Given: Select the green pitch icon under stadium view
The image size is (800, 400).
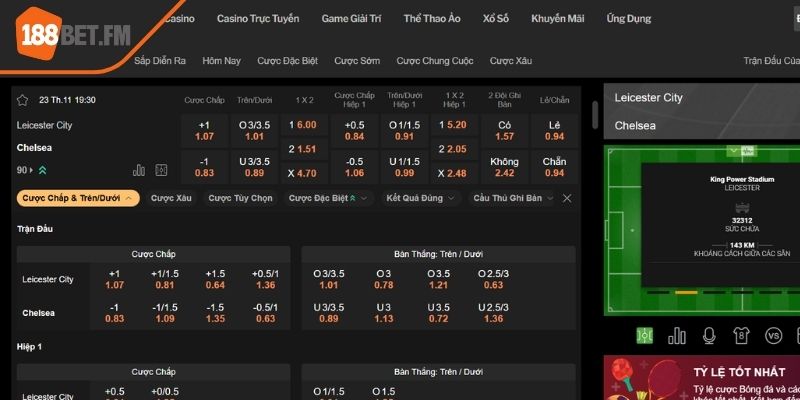Looking at the screenshot, I should (x=645, y=336).
